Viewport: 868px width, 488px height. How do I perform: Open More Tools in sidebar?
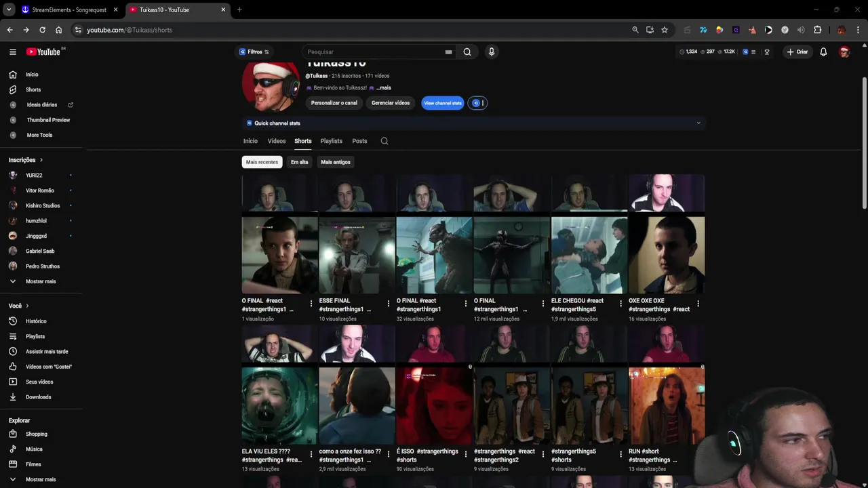(39, 135)
